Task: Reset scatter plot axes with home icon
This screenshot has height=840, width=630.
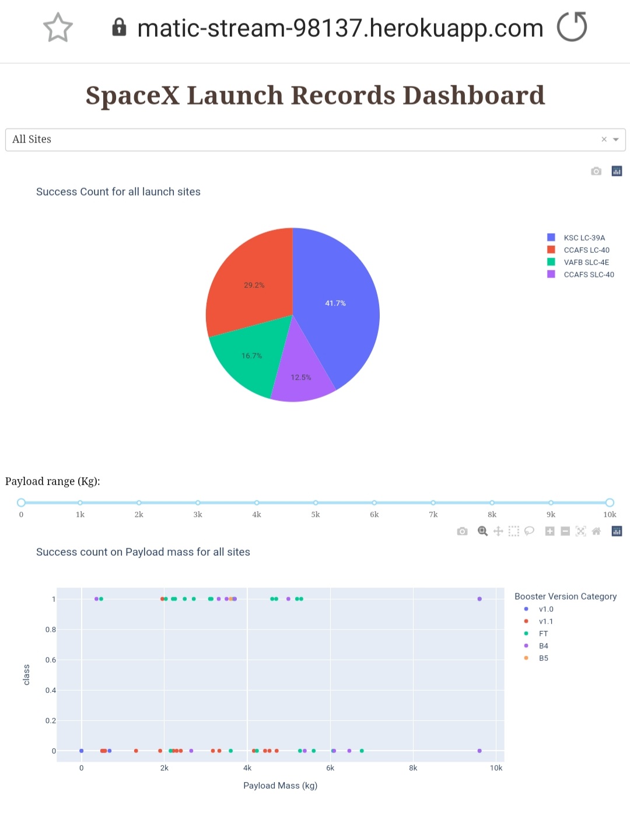Action: pyautogui.click(x=596, y=531)
